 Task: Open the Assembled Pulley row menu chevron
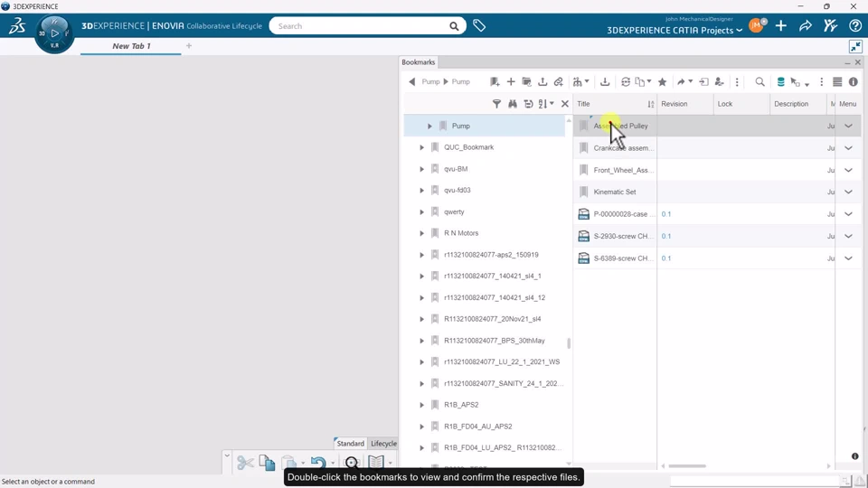pos(848,127)
